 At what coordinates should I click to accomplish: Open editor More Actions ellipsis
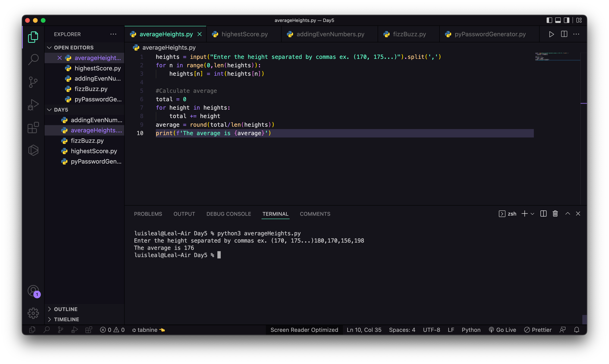coord(576,34)
